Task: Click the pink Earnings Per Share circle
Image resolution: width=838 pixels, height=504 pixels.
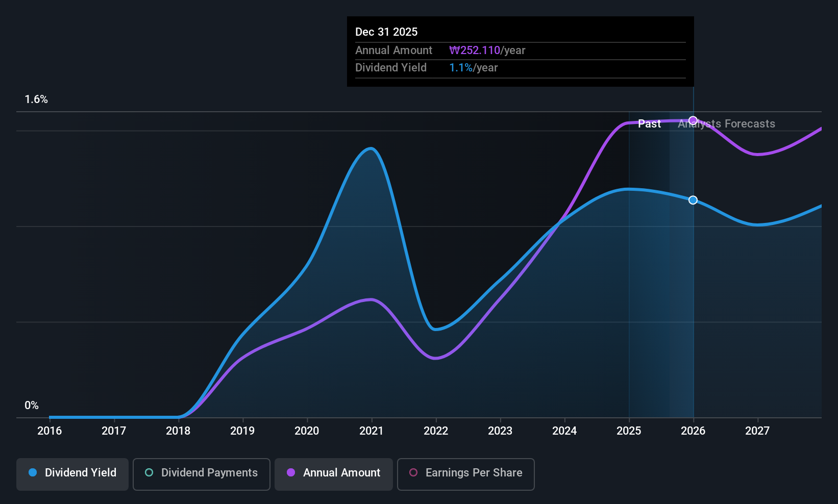Action: (413, 472)
